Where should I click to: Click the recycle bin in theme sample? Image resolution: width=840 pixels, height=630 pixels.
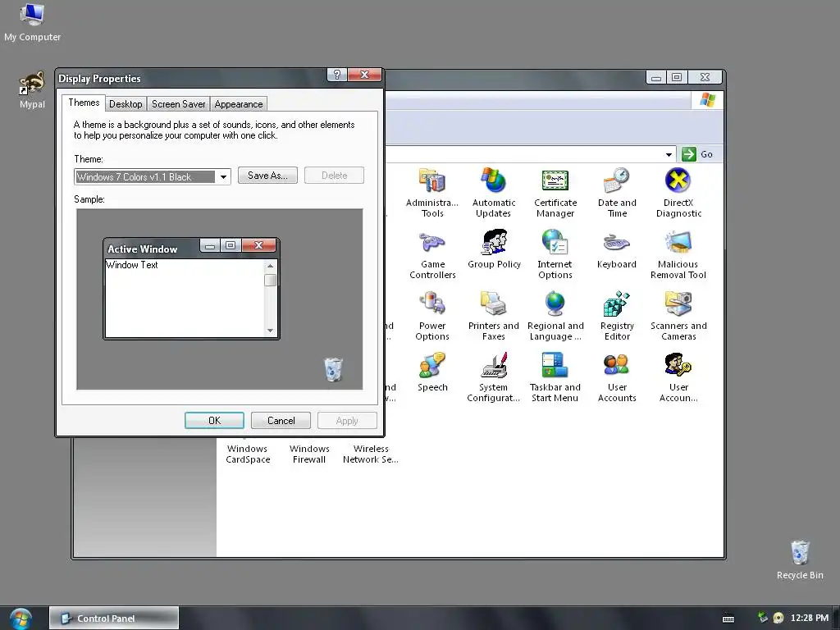coord(333,370)
